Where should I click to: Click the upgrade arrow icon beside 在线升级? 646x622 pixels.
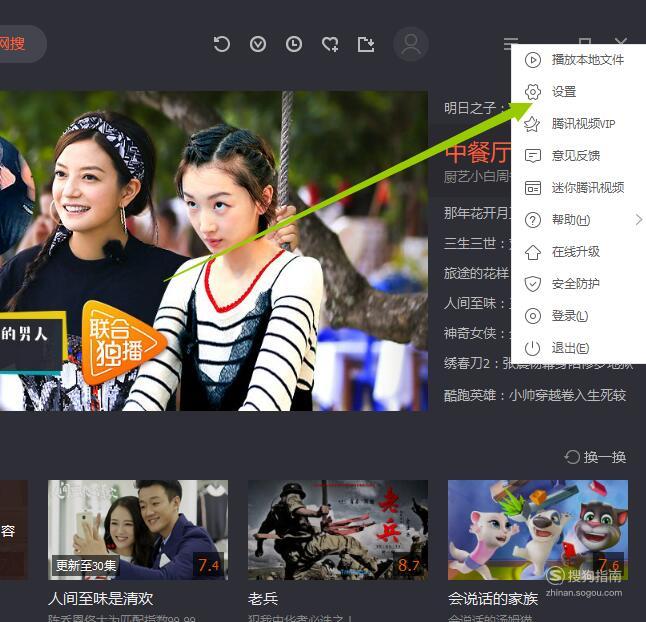533,252
